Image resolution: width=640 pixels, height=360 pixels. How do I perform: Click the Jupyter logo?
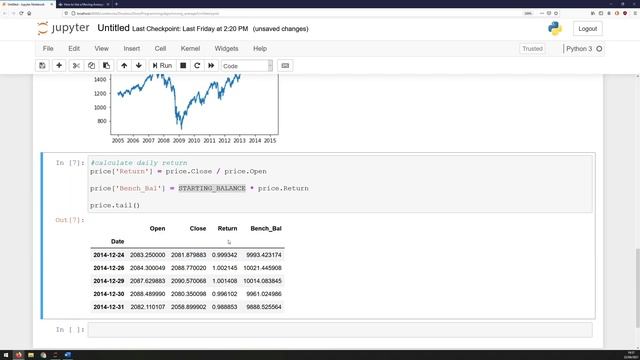pyautogui.click(x=63, y=28)
